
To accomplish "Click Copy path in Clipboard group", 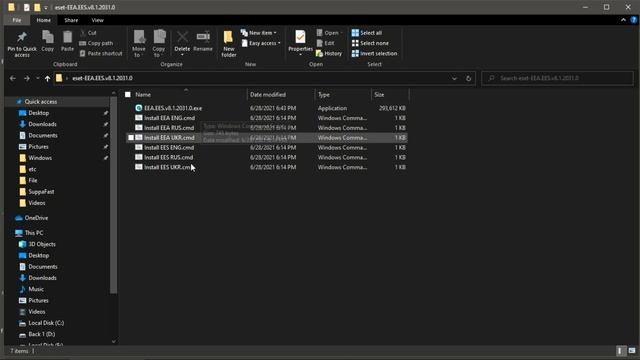I will click(x=96, y=43).
